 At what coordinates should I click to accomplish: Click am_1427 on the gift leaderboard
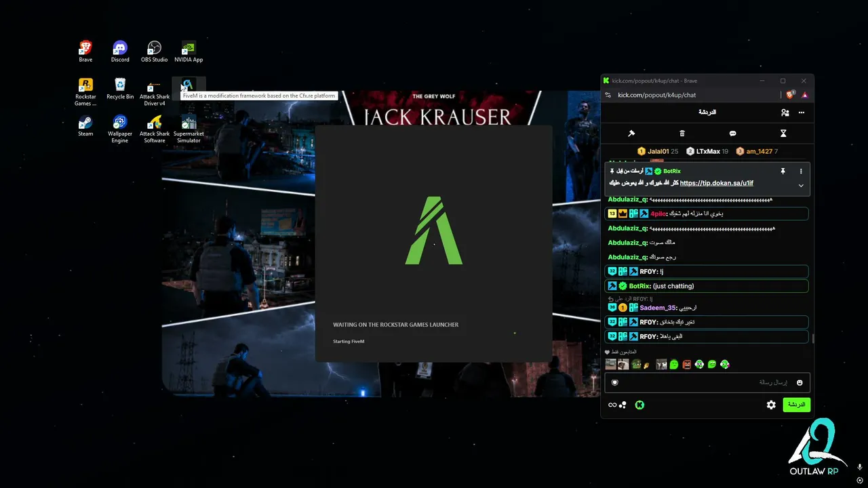pyautogui.click(x=757, y=151)
